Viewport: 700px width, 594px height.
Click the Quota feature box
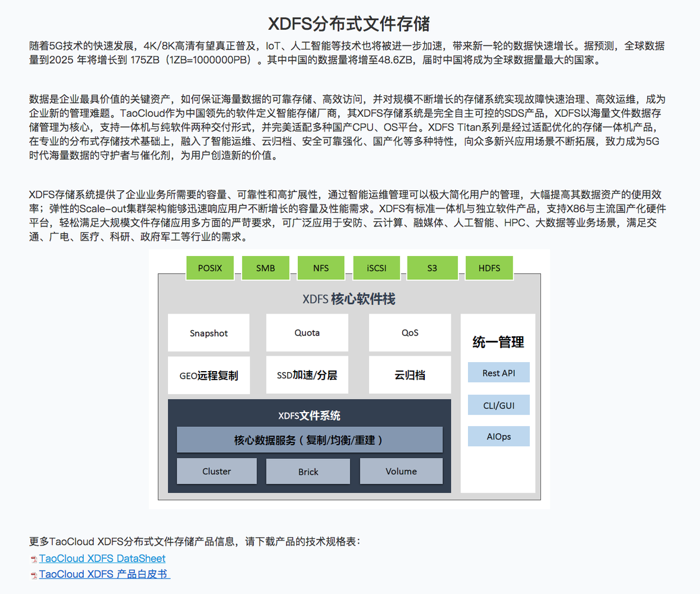[307, 333]
